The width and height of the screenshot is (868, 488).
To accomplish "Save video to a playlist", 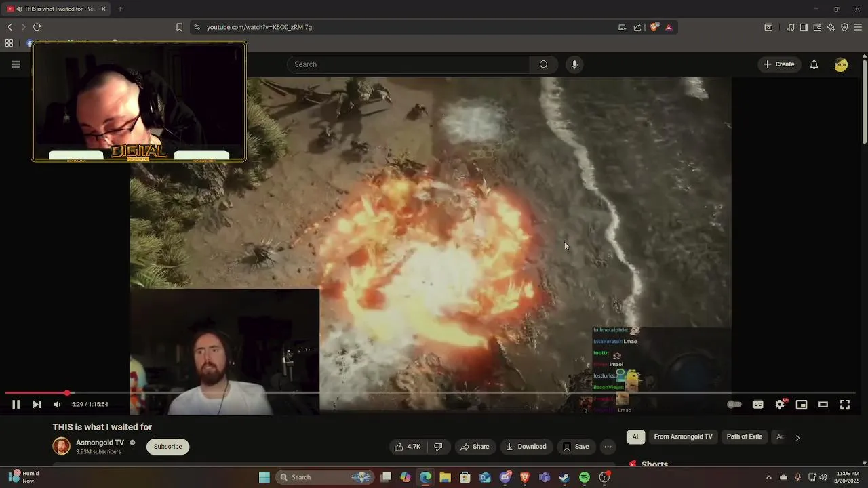I will [x=576, y=447].
